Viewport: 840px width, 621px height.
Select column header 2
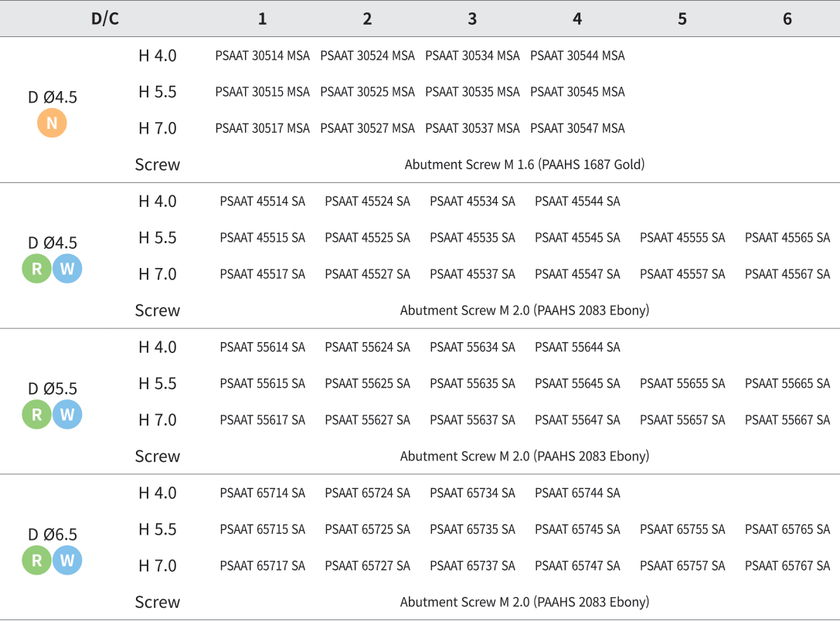coord(368,19)
